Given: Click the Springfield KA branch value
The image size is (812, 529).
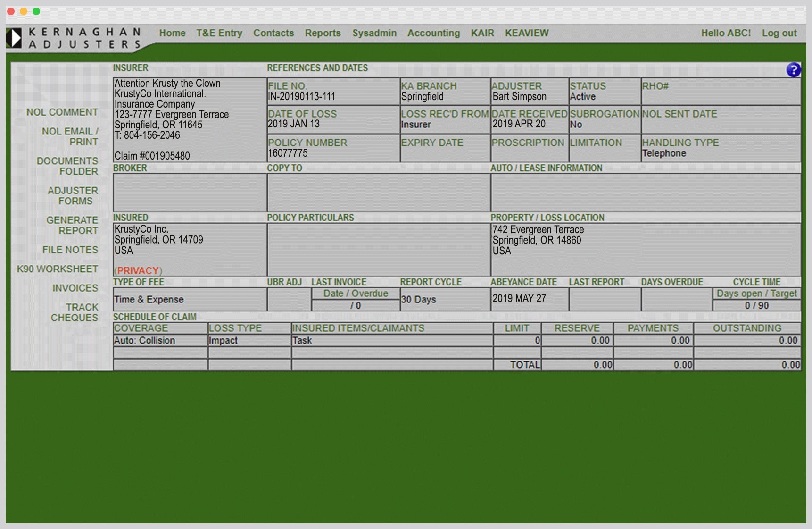Looking at the screenshot, I should point(423,97).
